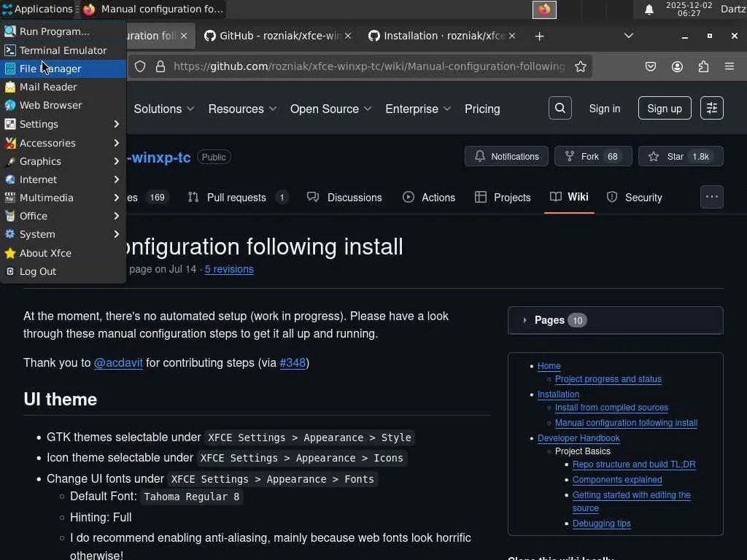Switch to the Pull requests tab

236,198
